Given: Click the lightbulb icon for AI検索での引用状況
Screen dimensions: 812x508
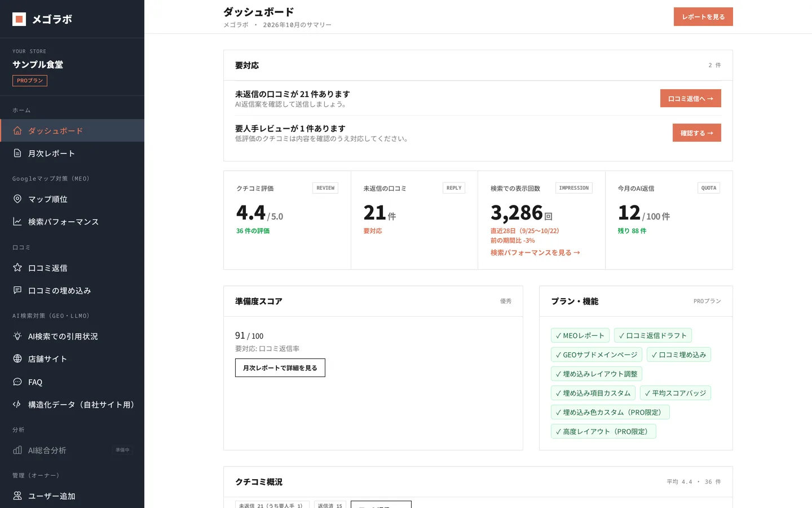Looking at the screenshot, I should [17, 336].
